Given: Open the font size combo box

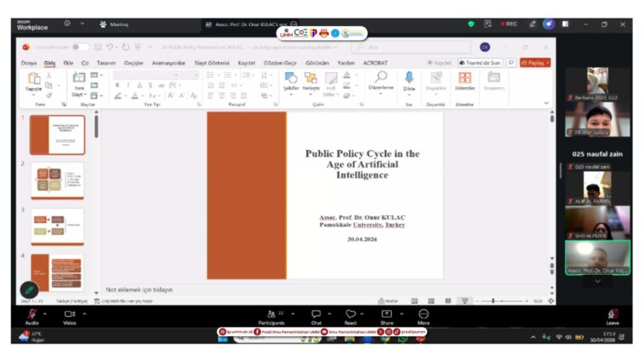Looking at the screenshot, I should point(190,75).
